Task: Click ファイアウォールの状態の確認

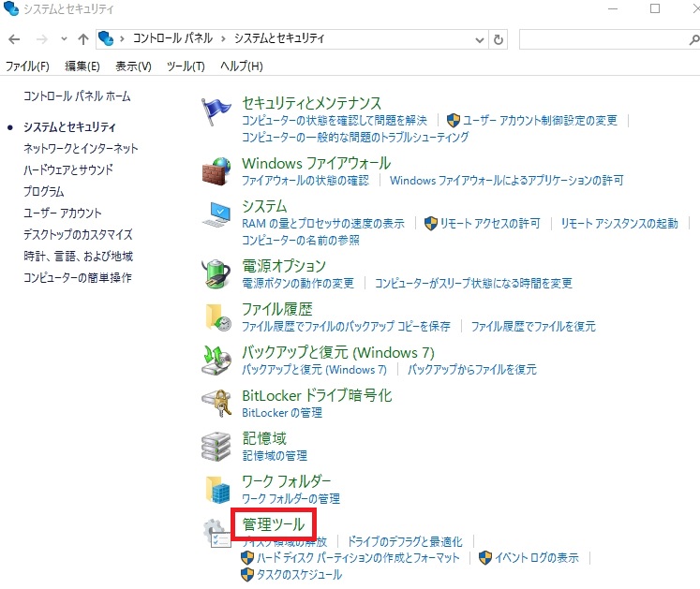Action: click(x=305, y=181)
